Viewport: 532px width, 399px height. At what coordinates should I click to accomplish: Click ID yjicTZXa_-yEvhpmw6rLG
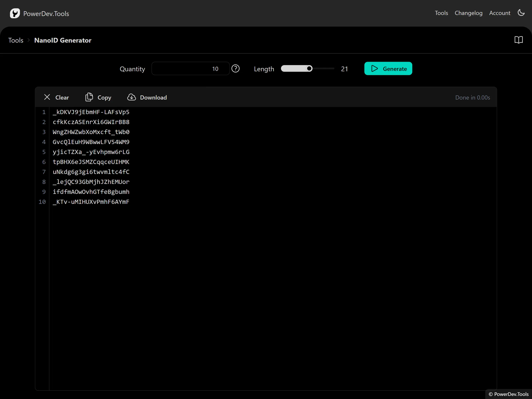[91, 152]
